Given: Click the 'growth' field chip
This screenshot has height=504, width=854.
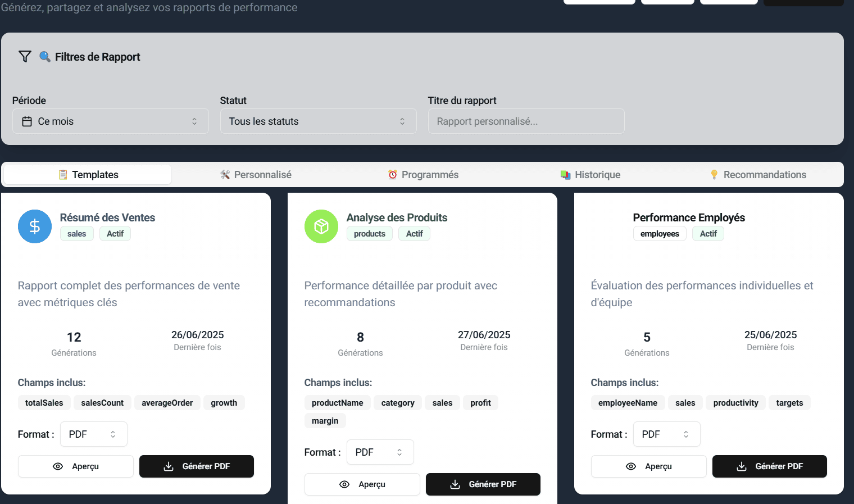Looking at the screenshot, I should point(224,403).
